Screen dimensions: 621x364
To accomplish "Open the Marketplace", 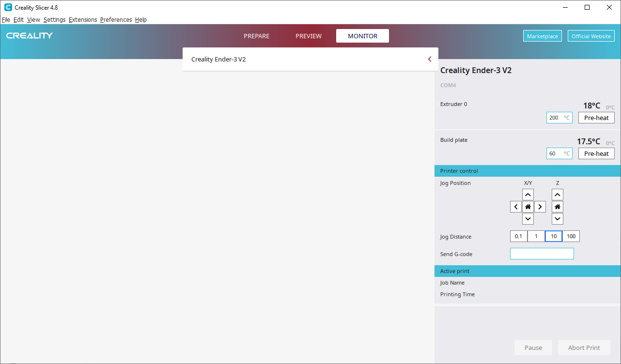I will (543, 36).
